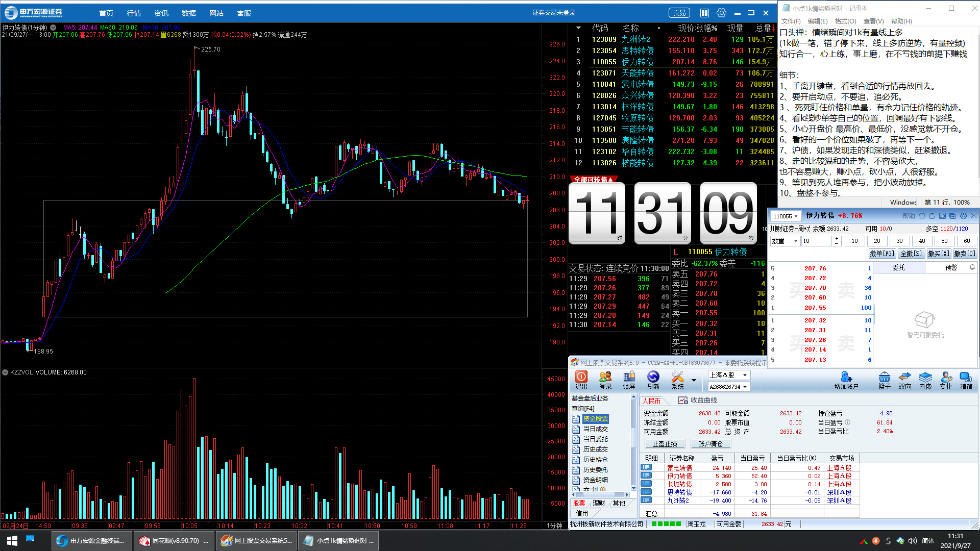Viewport: 980px width, 551px height.
Task: Click the 收益曲线 chart icon
Action: point(682,400)
